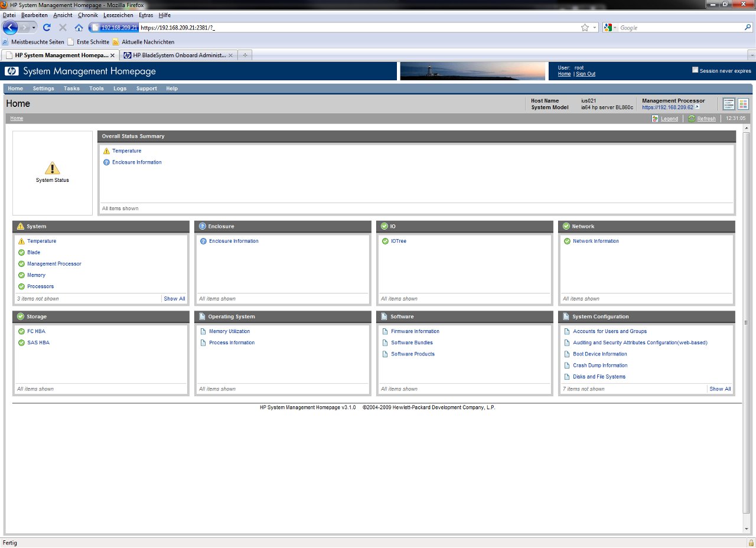Click the green check icon beside Blade
Image resolution: width=756 pixels, height=548 pixels.
point(22,252)
